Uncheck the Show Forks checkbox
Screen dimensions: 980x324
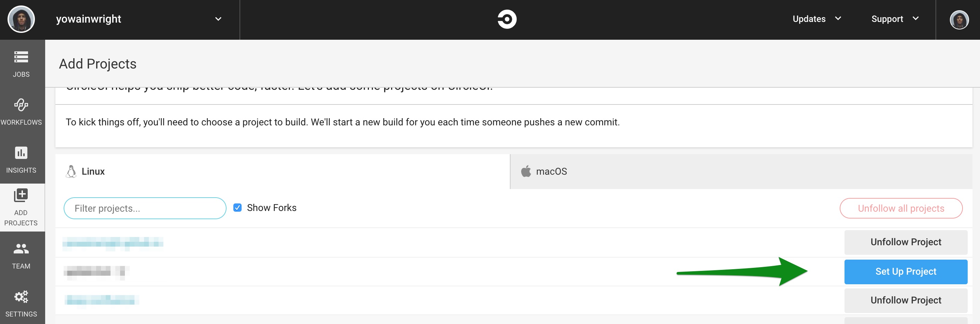click(237, 208)
